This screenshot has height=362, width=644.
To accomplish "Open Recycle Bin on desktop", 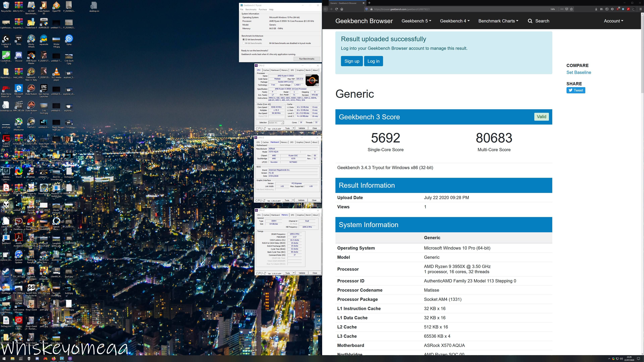I will coord(6,7).
